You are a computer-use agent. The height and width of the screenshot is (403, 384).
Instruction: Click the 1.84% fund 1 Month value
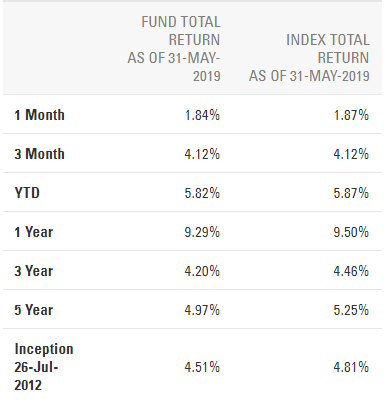pyautogui.click(x=202, y=115)
